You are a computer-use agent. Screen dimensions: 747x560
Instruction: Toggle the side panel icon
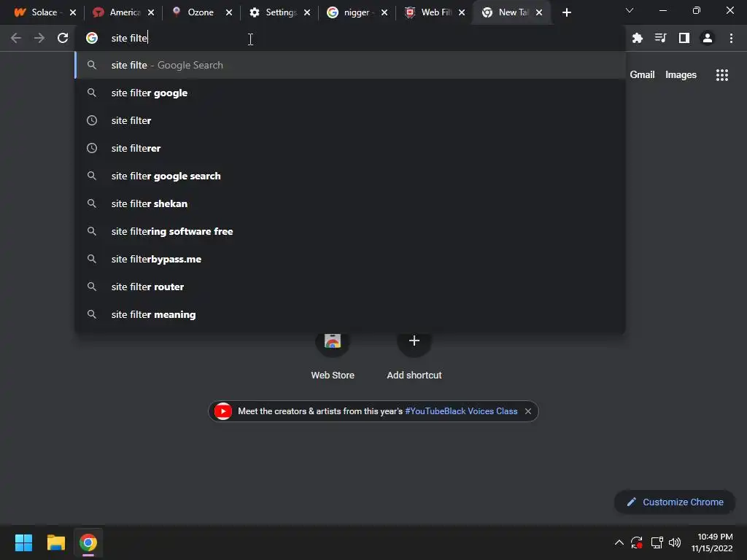[x=684, y=38]
